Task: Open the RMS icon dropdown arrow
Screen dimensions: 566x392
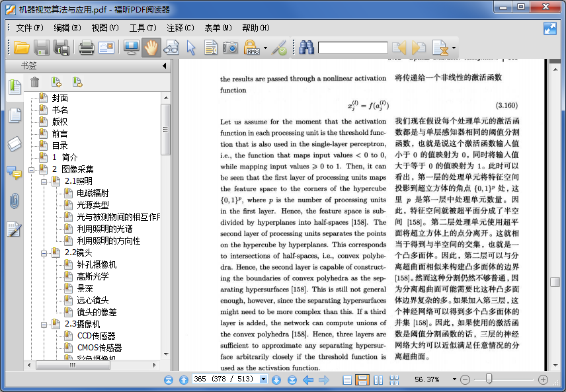Action: pos(265,48)
